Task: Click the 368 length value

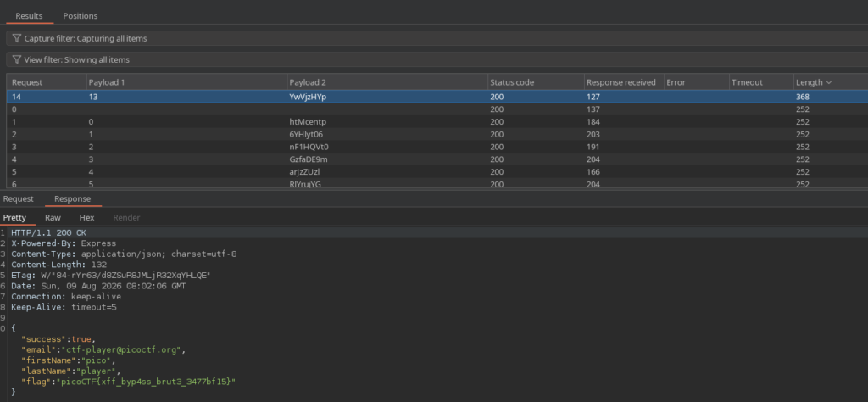Action: 804,97
